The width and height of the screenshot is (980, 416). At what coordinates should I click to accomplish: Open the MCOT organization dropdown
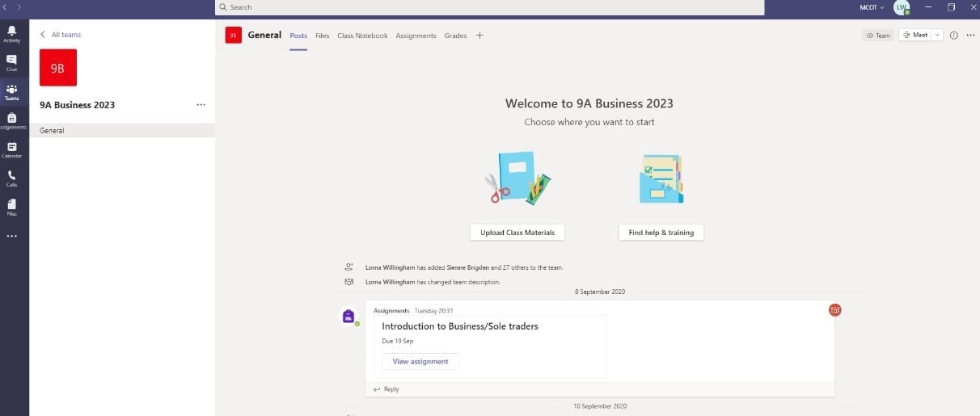(872, 7)
